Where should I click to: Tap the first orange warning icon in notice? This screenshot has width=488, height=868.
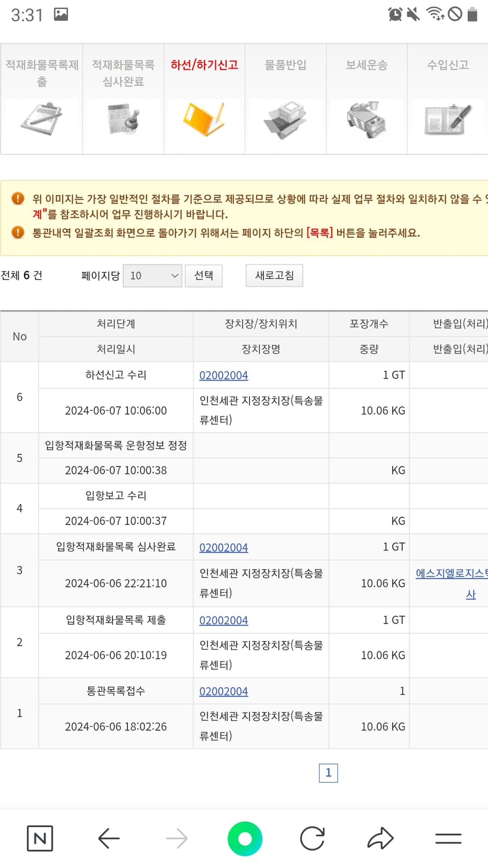[x=18, y=199]
